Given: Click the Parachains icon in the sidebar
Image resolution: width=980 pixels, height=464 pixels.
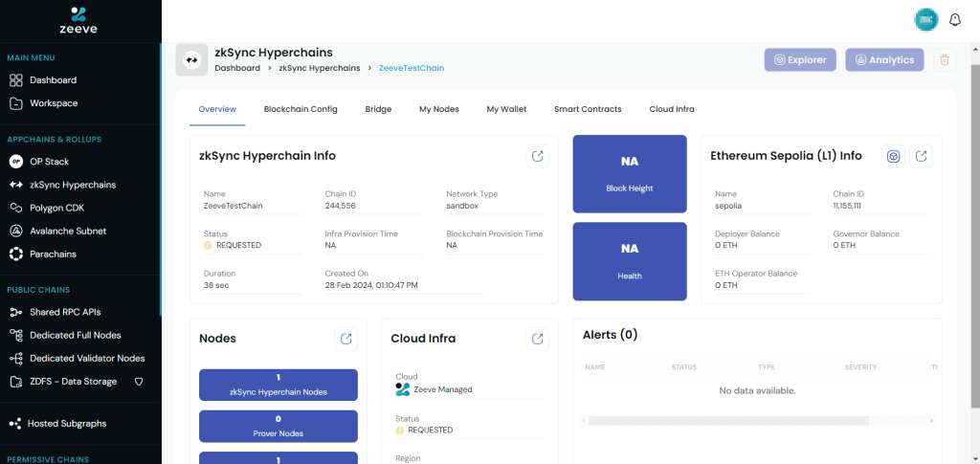Looking at the screenshot, I should (x=16, y=254).
